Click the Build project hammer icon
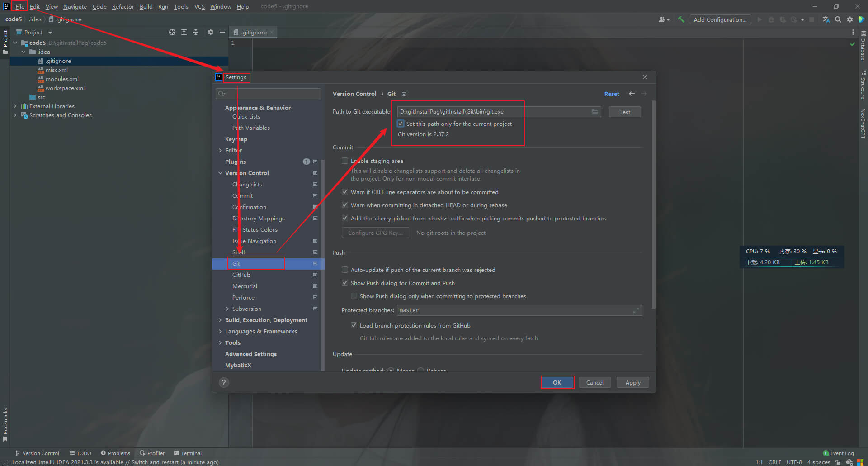 coord(681,19)
